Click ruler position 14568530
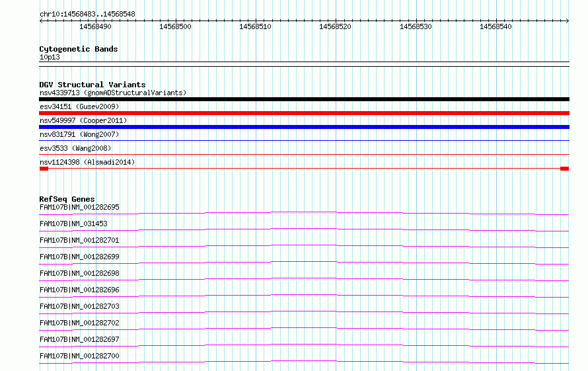This screenshot has height=371, width=588. pyautogui.click(x=416, y=26)
